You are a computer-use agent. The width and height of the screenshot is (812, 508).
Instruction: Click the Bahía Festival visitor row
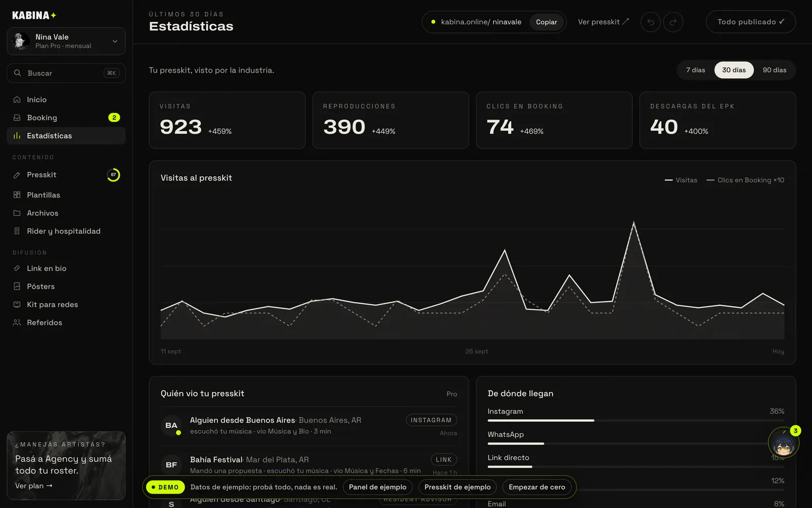tap(309, 465)
